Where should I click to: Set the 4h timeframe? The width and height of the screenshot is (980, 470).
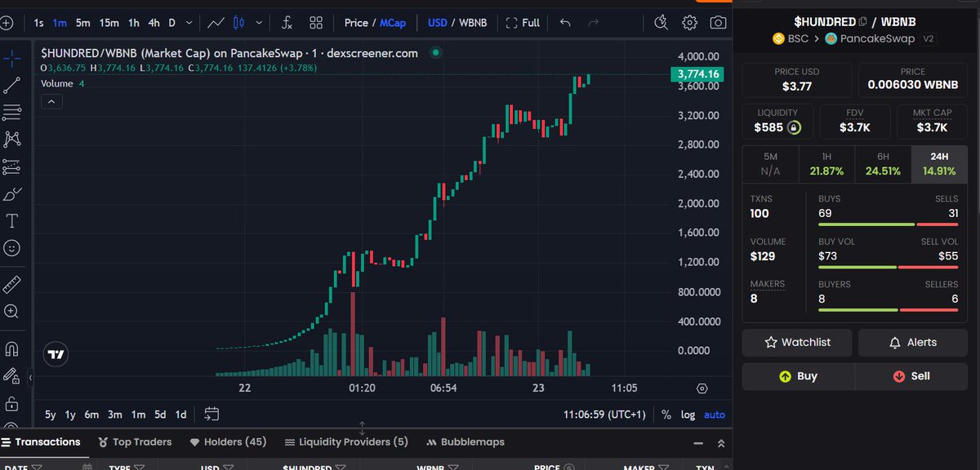coord(154,23)
